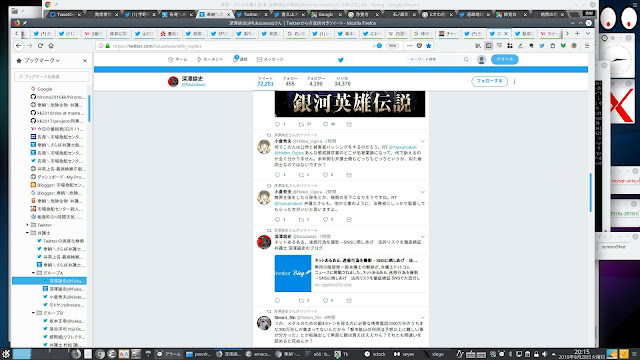Open the ダッシュボード - My Pro... bookmark
Viewport: 640px width, 360px height.
click(x=58, y=177)
